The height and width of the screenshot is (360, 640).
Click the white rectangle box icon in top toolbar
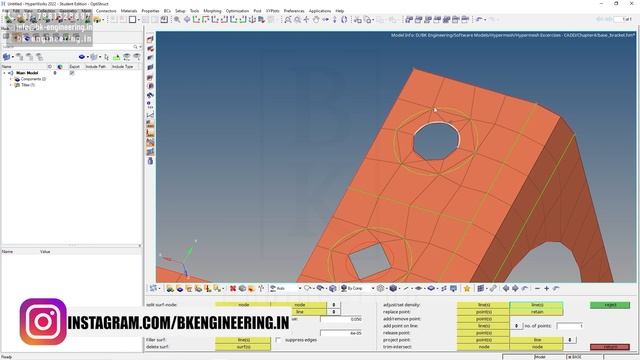132,20
